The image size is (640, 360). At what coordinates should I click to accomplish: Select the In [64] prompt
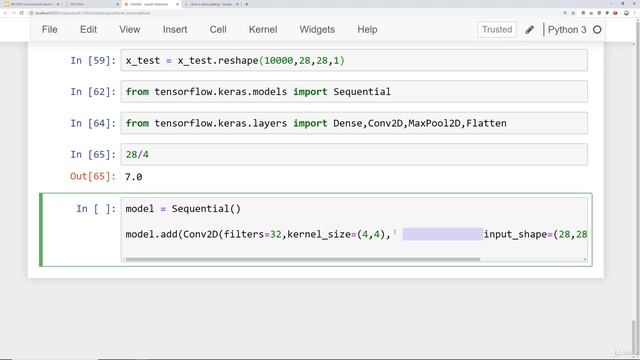click(x=93, y=123)
